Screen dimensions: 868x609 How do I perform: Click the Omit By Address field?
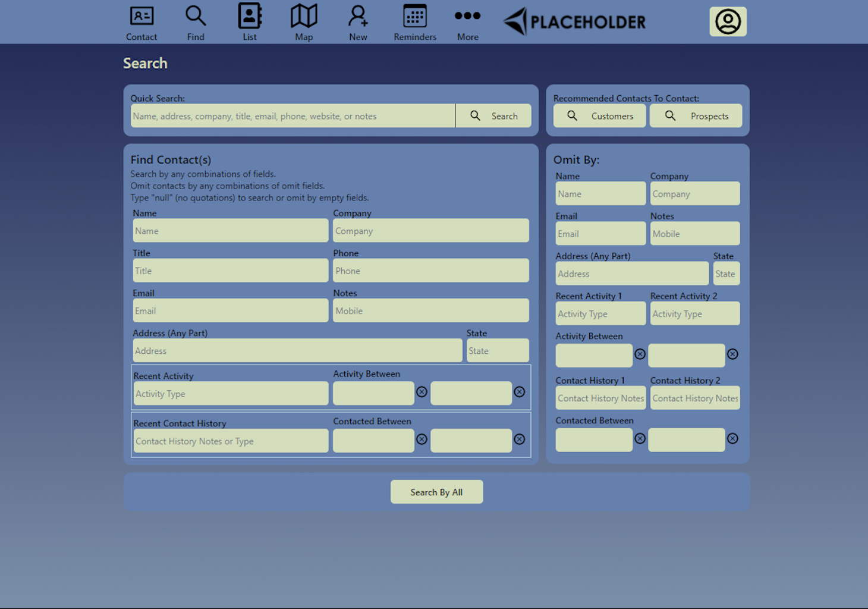click(632, 274)
